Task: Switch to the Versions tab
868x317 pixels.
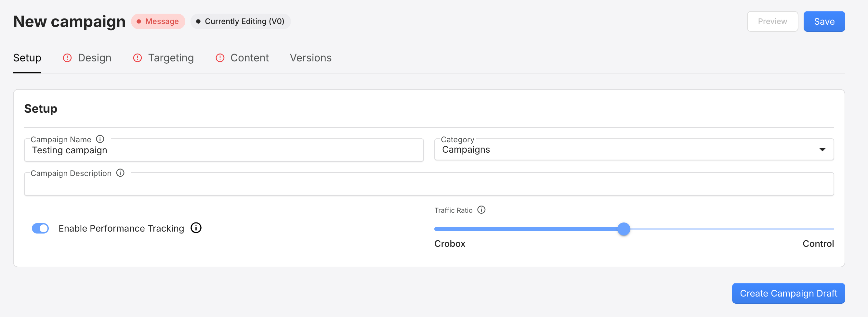Action: click(x=311, y=57)
